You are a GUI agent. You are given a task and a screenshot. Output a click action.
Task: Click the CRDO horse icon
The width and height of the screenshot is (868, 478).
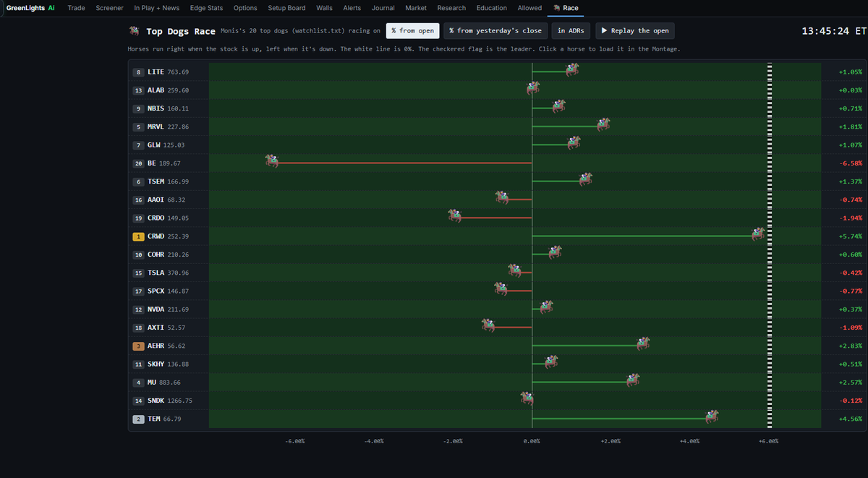click(455, 215)
